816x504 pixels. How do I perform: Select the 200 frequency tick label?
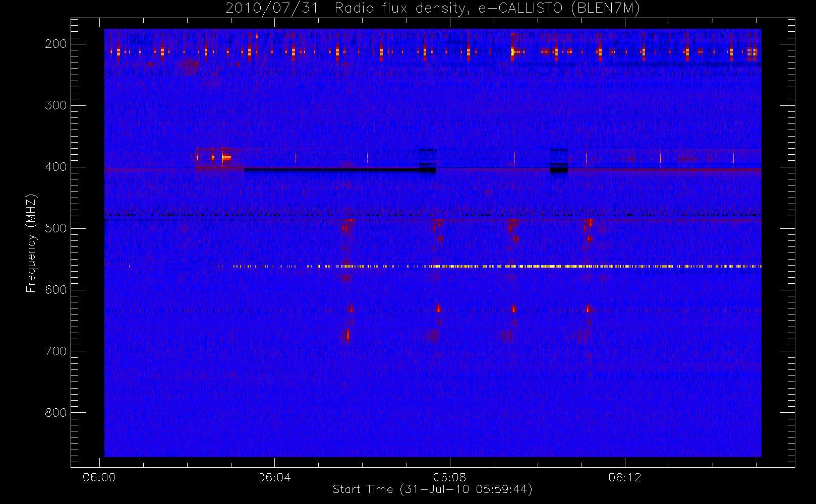(56, 44)
